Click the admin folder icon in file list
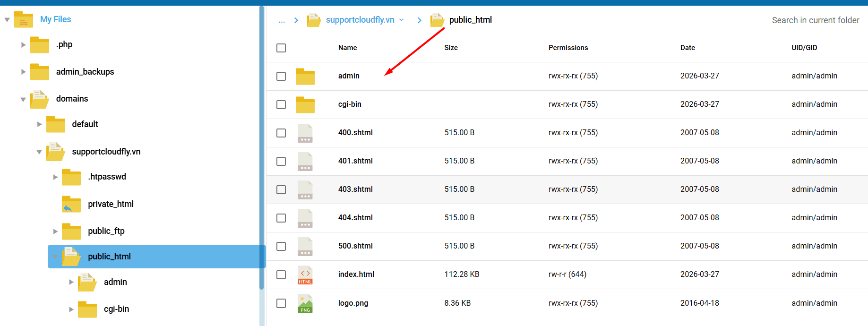The image size is (868, 326). tap(305, 77)
